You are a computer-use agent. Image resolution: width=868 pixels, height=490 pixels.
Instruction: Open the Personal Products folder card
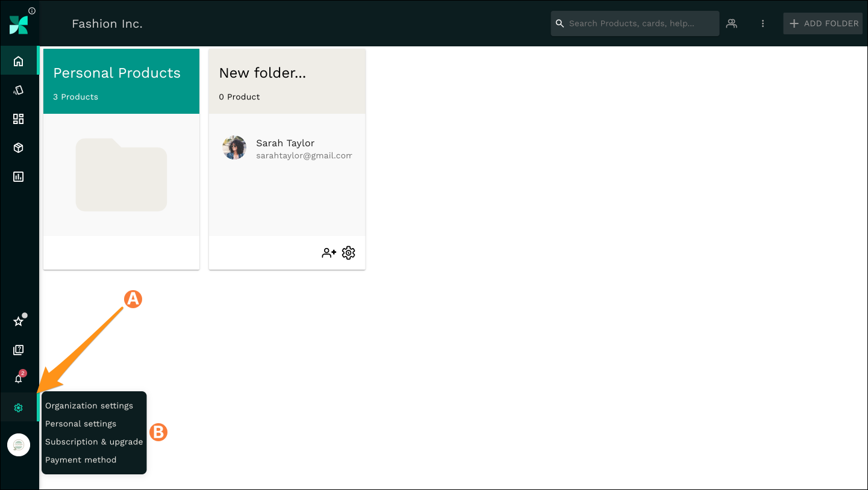pos(121,159)
